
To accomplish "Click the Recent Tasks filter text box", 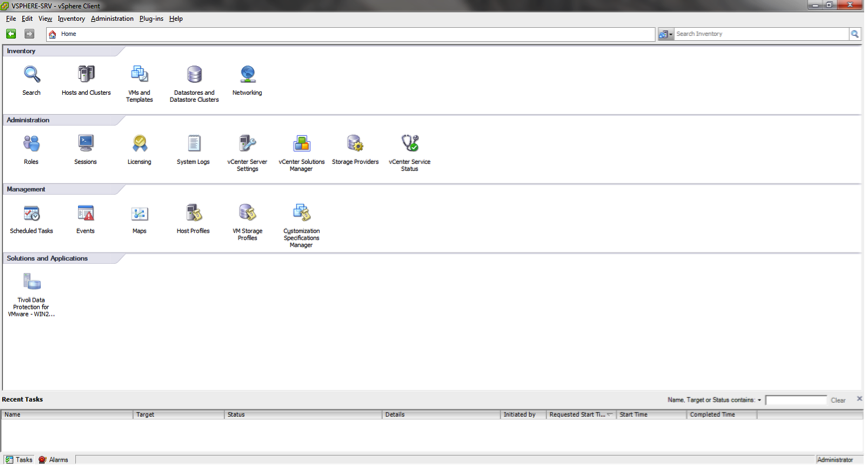I will tap(796, 400).
